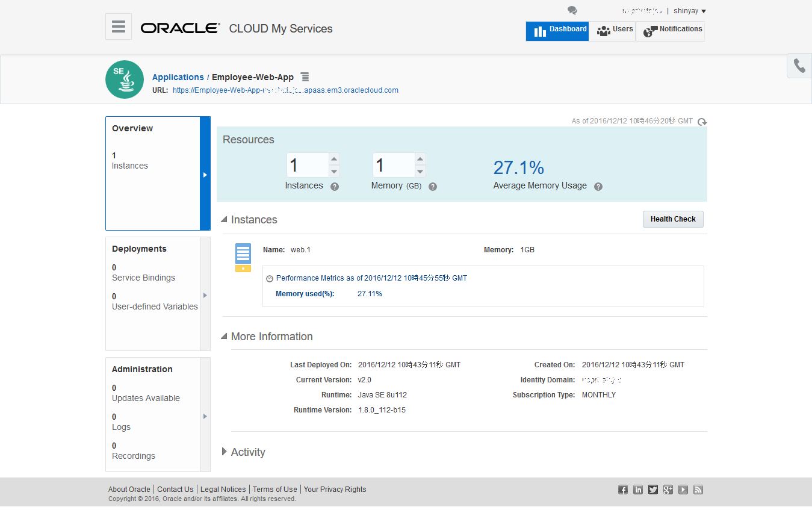This screenshot has width=812, height=510.
Task: Open Oracle RSS feed icon
Action: click(698, 490)
